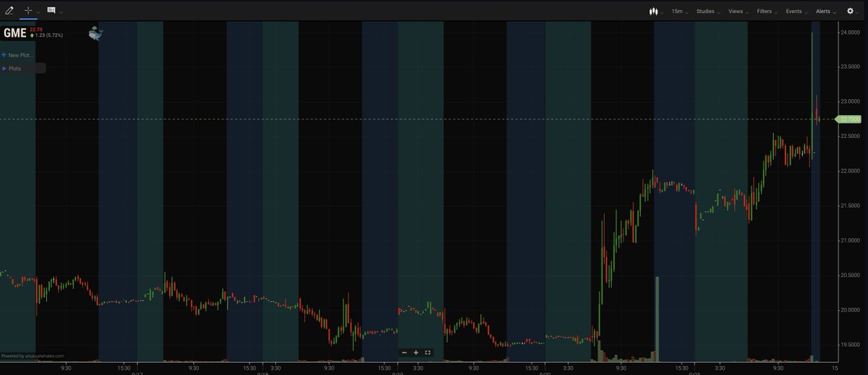The width and height of the screenshot is (868, 375).
Task: Open the Events menu
Action: pos(796,12)
